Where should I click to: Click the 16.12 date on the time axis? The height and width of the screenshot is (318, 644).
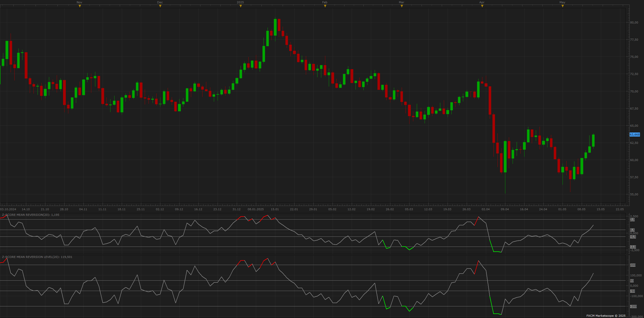198,209
